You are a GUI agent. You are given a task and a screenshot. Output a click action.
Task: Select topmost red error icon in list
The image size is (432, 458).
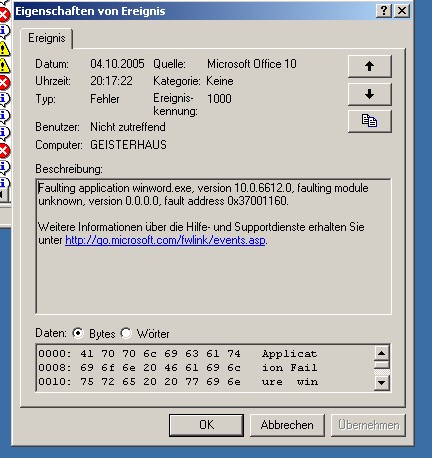[4, 15]
